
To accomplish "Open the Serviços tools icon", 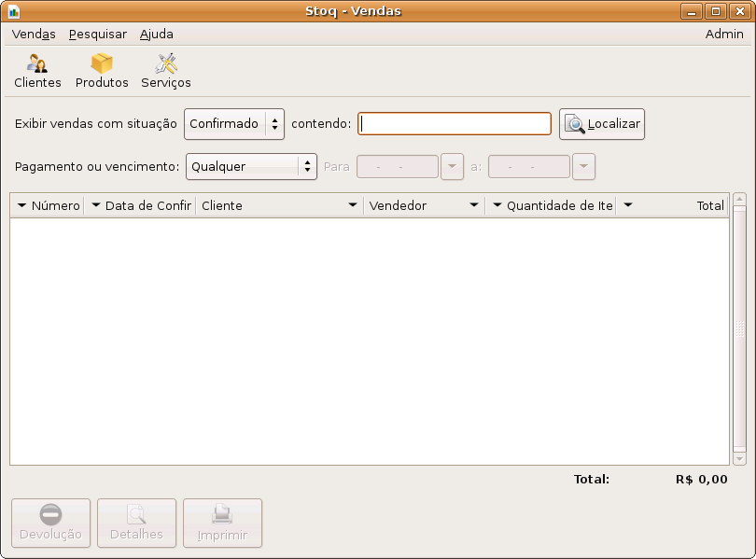I will pyautogui.click(x=166, y=71).
